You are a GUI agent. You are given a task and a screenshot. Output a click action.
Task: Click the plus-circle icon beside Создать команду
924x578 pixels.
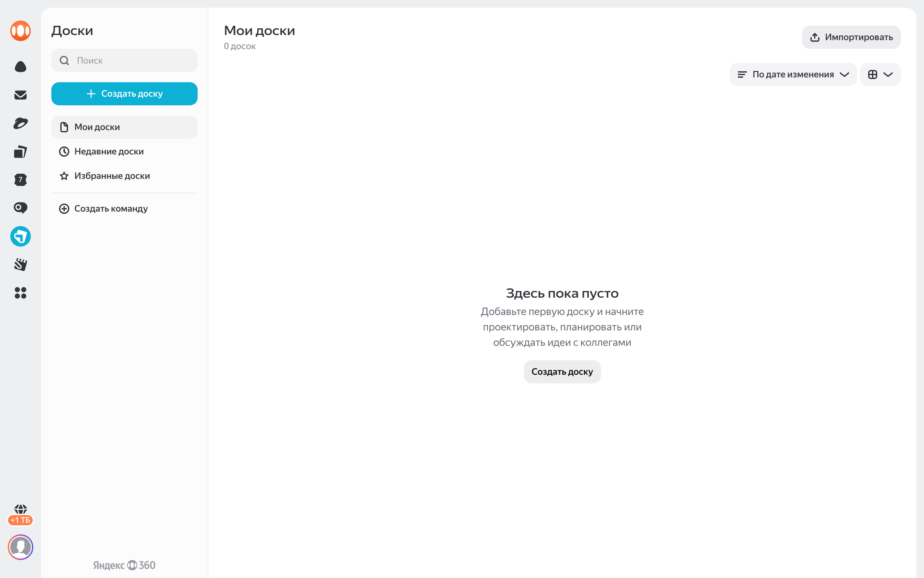[x=64, y=209]
